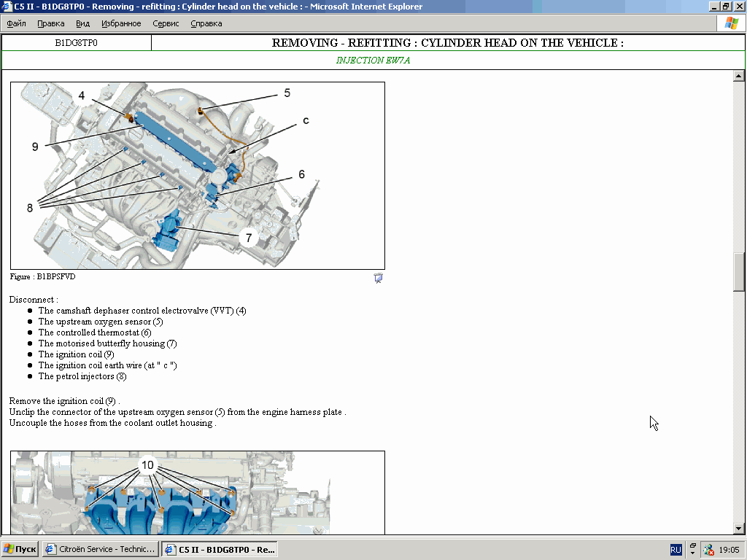The width and height of the screenshot is (747, 560).
Task: Click 'The camshaft dephaser control electrovalve (VVT) (4)' line
Action: (x=142, y=311)
